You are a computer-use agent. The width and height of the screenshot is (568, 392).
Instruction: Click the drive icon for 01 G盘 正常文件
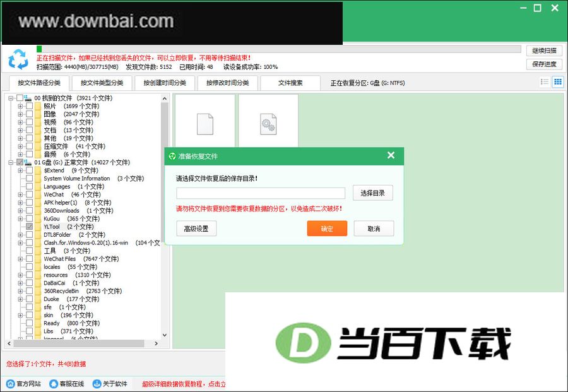coord(28,162)
